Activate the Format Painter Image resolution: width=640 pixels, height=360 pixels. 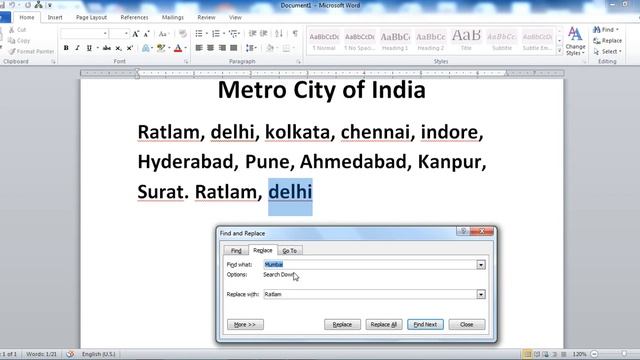coord(31,51)
